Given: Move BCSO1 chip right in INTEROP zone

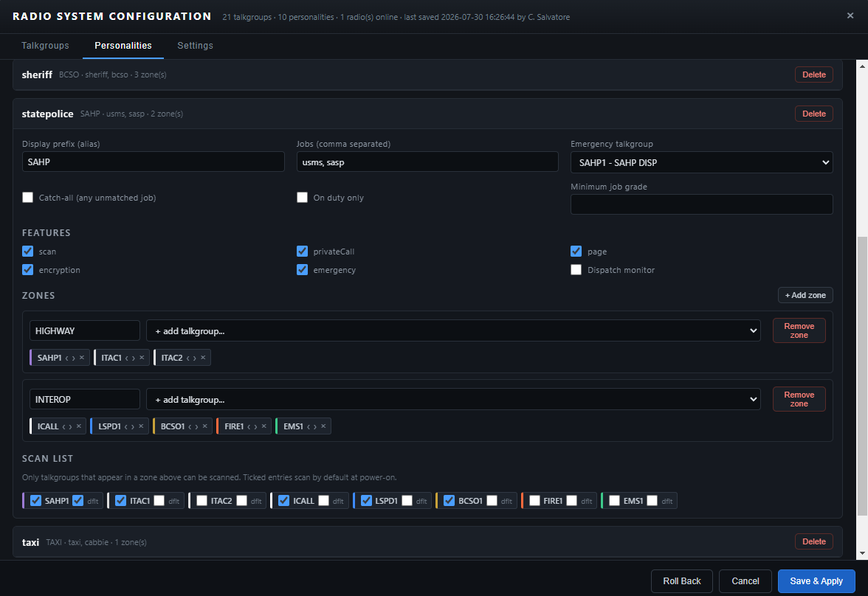Looking at the screenshot, I should pyautogui.click(x=196, y=426).
